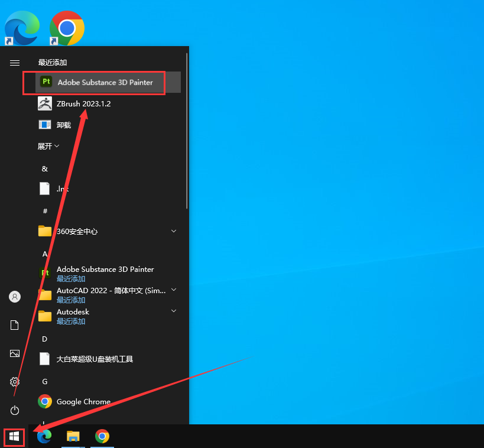This screenshot has width=484, height=448.
Task: Open Google Chrome from the taskbar
Action: pos(102,436)
